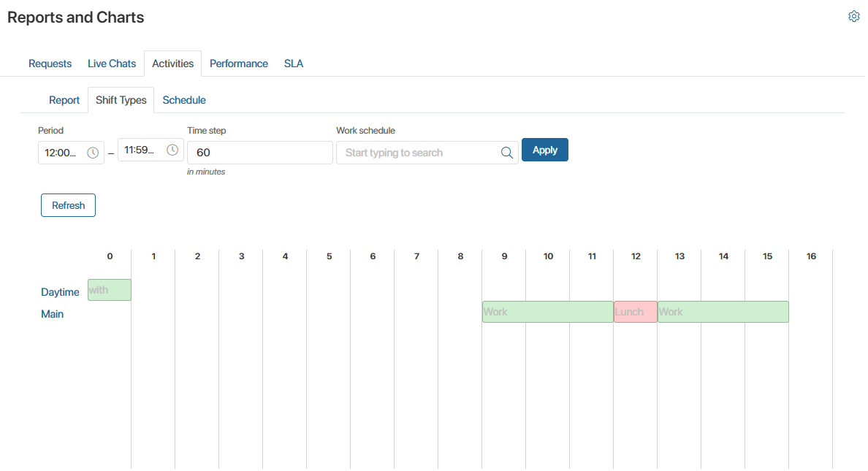Click the search magnifier in Work schedule
This screenshot has width=868, height=471.
[x=507, y=153]
